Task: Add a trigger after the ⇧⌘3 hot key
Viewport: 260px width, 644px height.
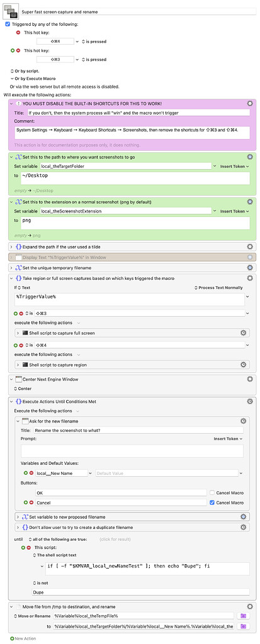Action: (x=13, y=50)
